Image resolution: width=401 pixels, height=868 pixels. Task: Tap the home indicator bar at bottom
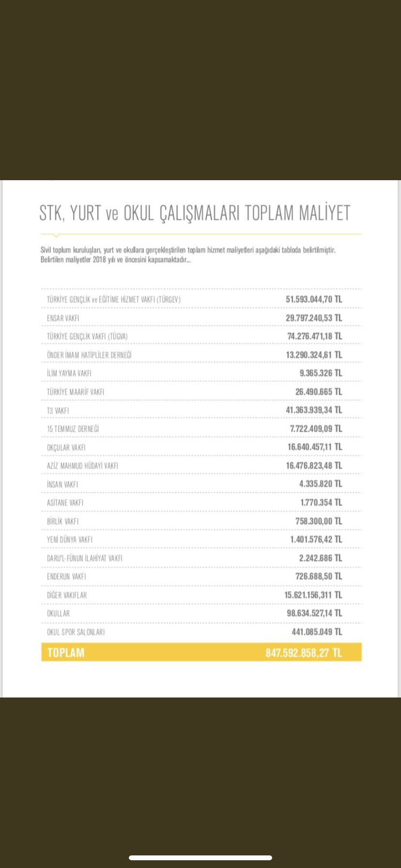click(200, 858)
